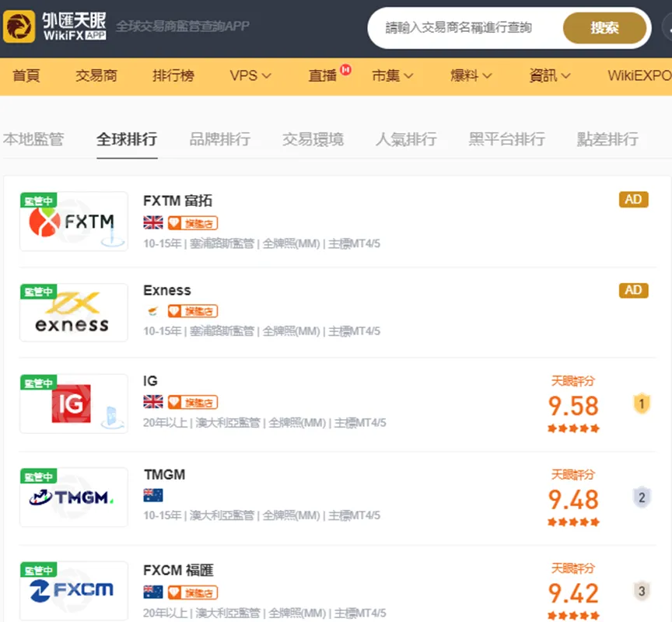The image size is (672, 622).
Task: Click the flagship store badge under IG
Action: click(193, 402)
